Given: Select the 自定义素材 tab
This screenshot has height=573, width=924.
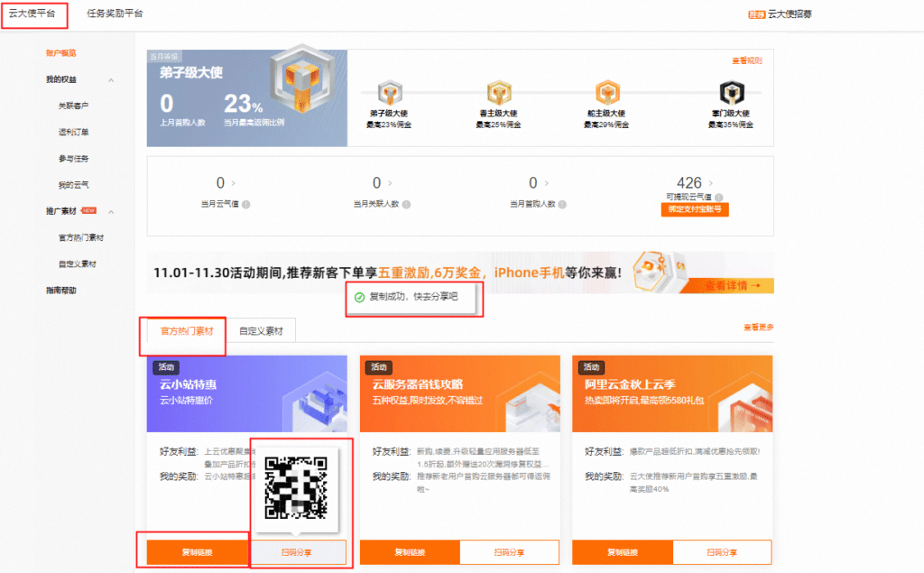Looking at the screenshot, I should [x=261, y=331].
